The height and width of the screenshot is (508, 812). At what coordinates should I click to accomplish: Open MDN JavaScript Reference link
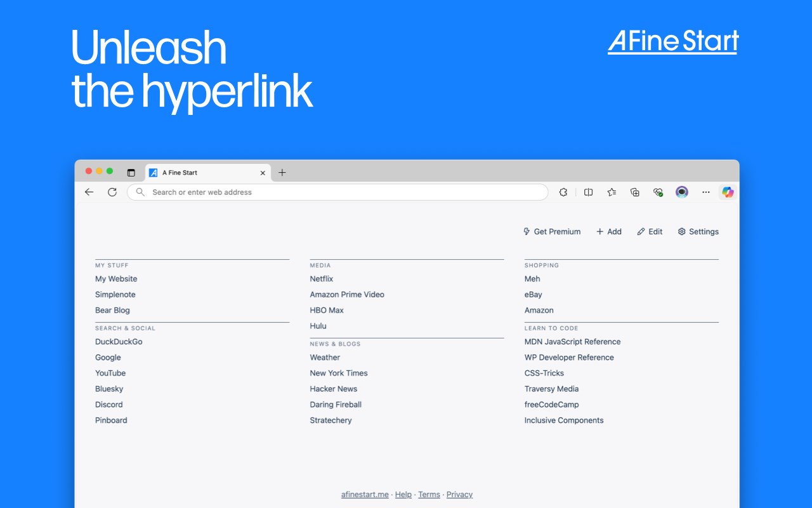[573, 342]
